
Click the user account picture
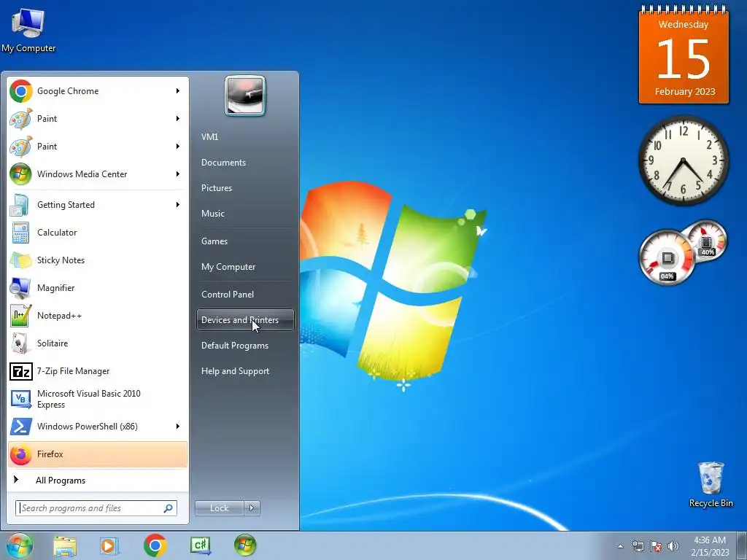[x=245, y=96]
